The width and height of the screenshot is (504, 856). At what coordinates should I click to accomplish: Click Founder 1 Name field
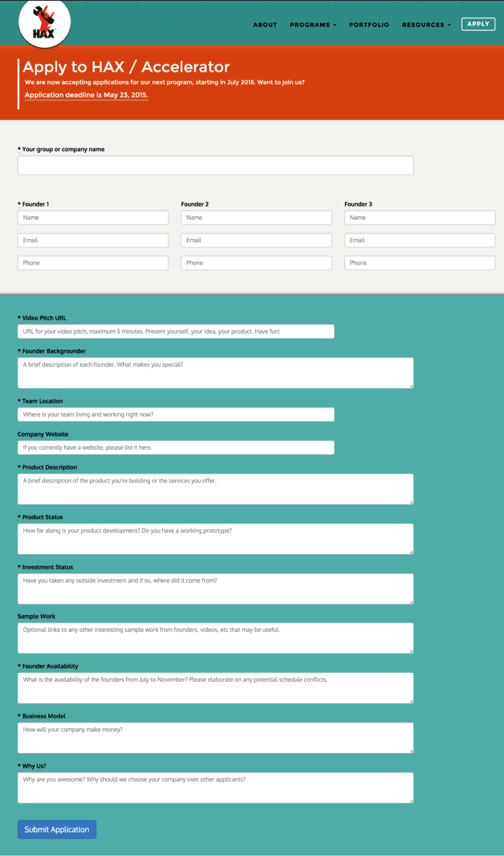click(x=93, y=217)
